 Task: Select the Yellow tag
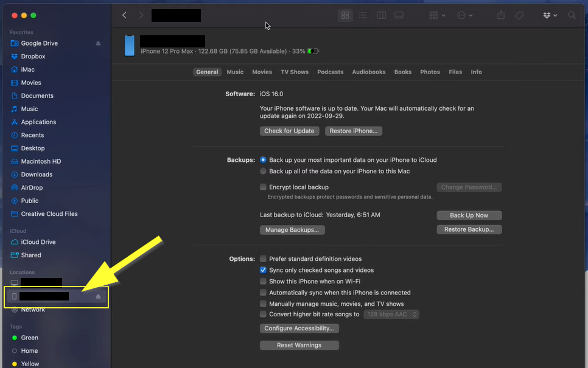30,364
